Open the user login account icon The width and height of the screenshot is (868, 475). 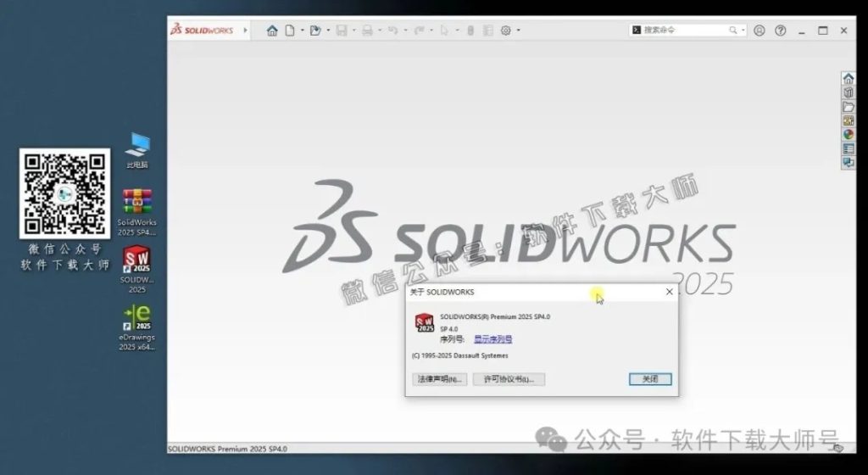click(x=759, y=31)
